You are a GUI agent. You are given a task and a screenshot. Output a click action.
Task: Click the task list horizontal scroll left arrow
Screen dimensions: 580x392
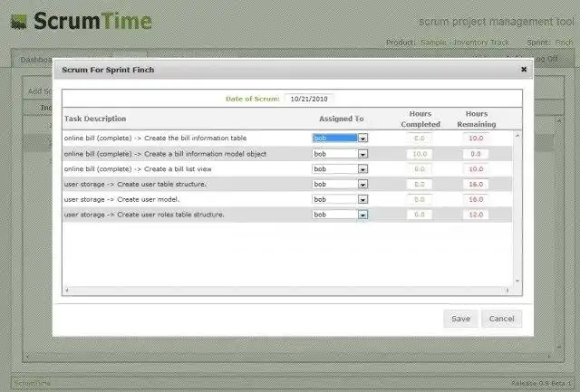coord(67,291)
